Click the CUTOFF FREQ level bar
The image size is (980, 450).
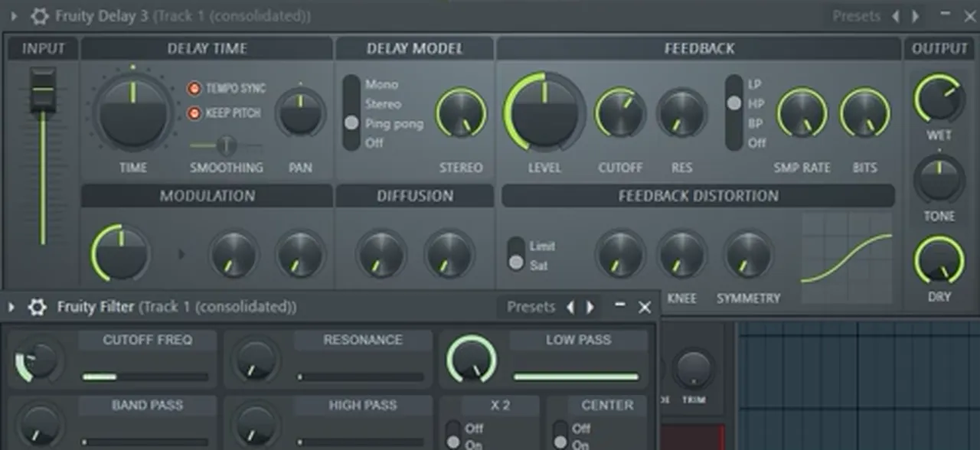[x=145, y=377]
